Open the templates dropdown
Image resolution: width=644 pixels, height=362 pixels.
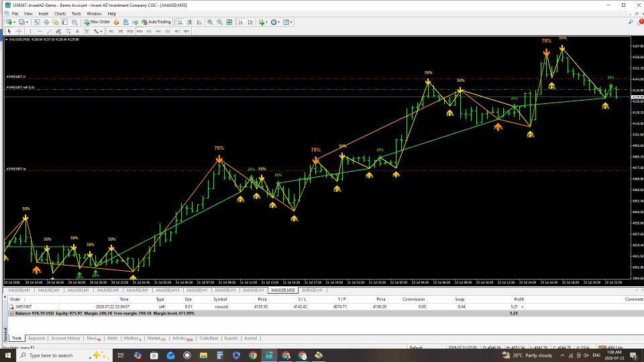pos(288,22)
